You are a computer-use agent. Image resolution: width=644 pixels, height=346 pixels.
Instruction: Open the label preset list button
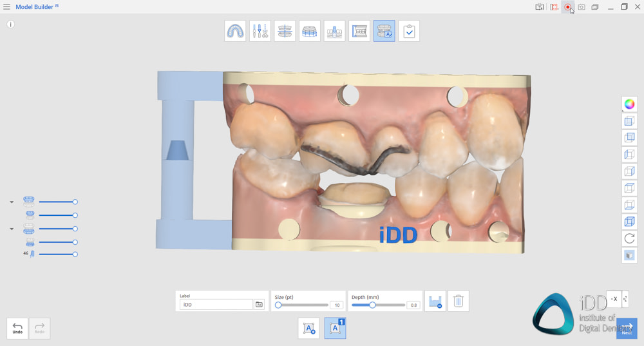[259, 305]
